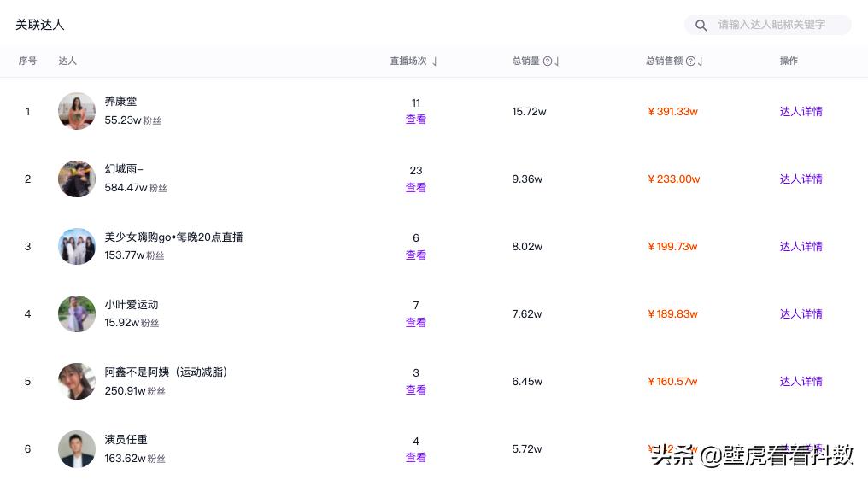View live sessions for 养康堂
The image size is (868, 480).
point(416,120)
